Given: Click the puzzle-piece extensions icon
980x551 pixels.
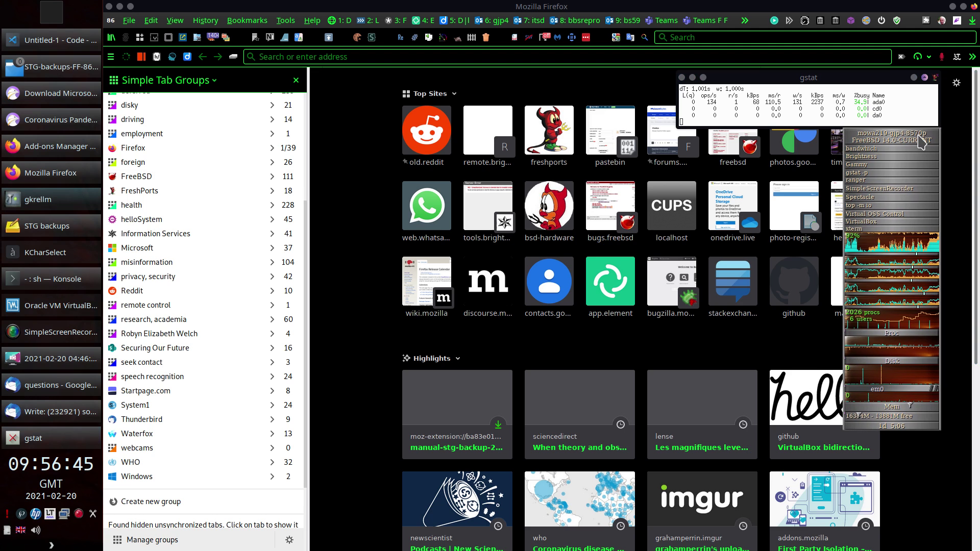Looking at the screenshot, I should click(x=926, y=20).
